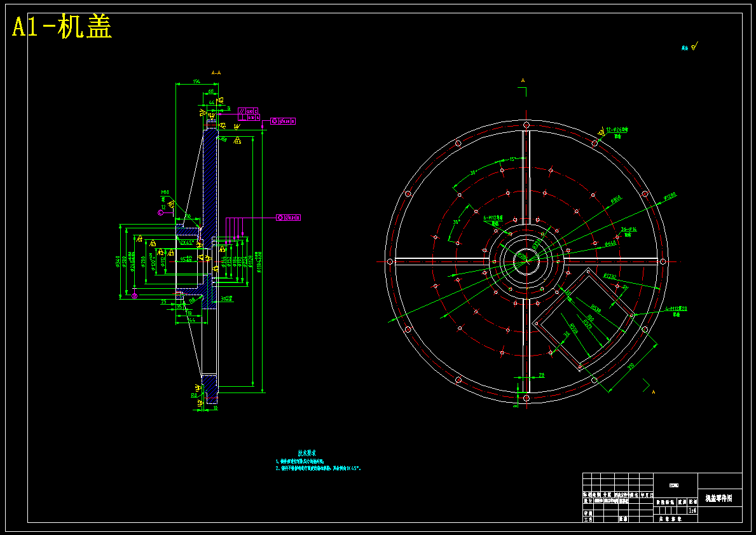This screenshot has width=756, height=535.
Task: Select the parallelism tolerance frame
Action: coord(249,111)
